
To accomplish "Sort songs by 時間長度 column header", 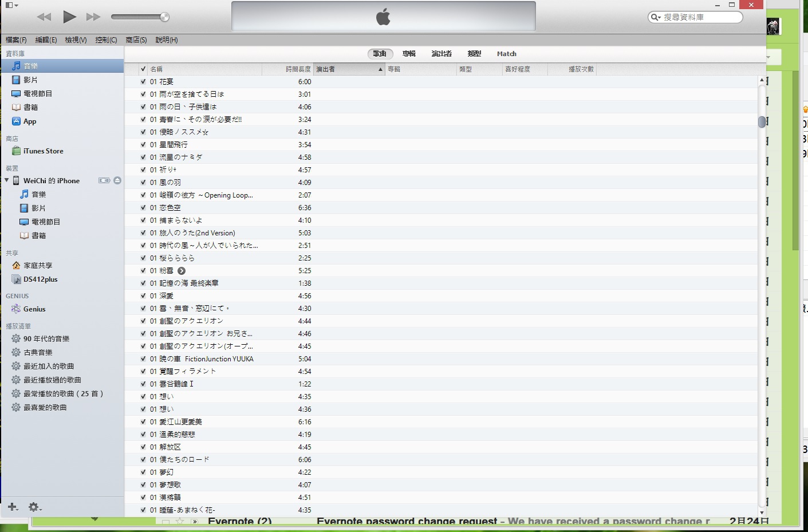I will 287,69.
